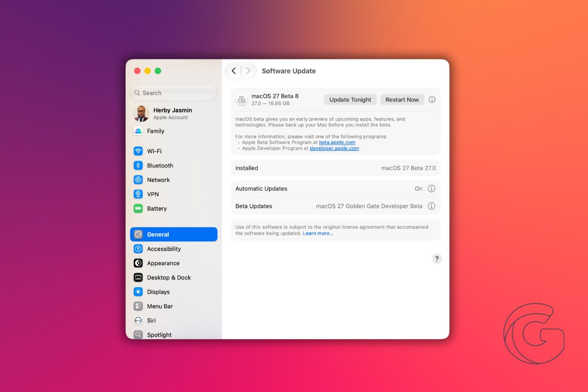Screen dimensions: 588x392
Task: Minimize the window with yellow button
Action: point(147,71)
